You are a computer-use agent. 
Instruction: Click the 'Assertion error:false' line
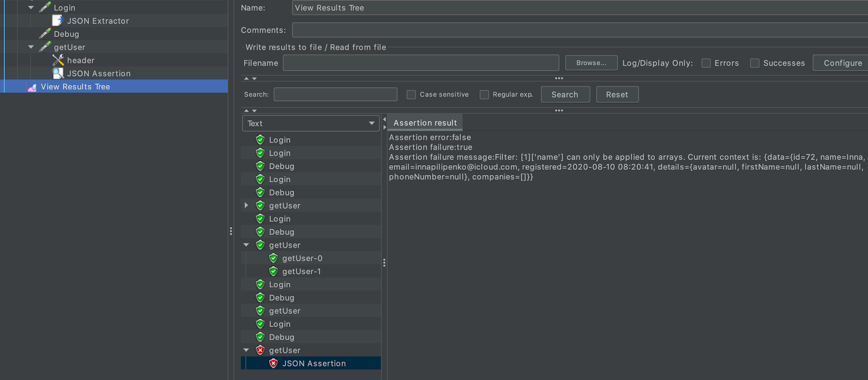pos(430,138)
